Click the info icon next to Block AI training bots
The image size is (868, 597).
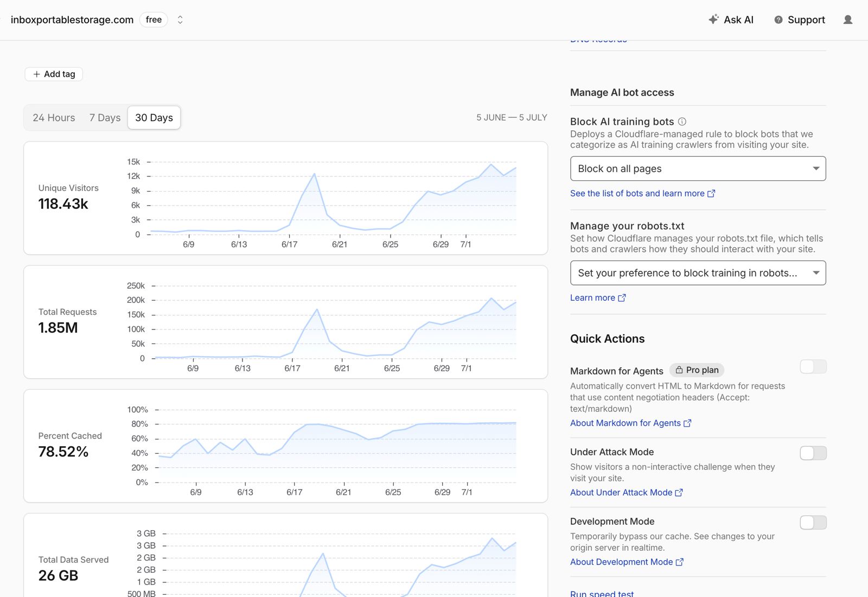[682, 122]
